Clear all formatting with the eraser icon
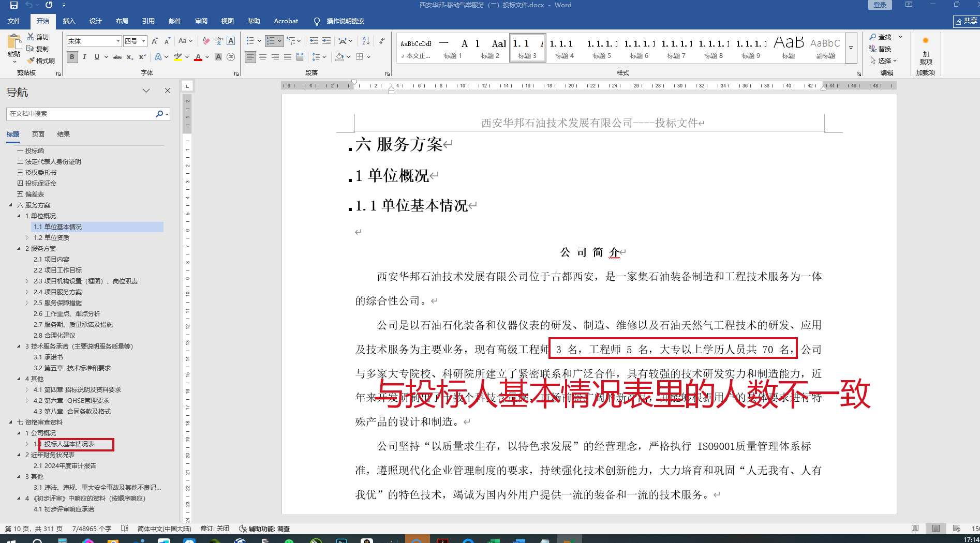The image size is (980, 543). (x=206, y=41)
